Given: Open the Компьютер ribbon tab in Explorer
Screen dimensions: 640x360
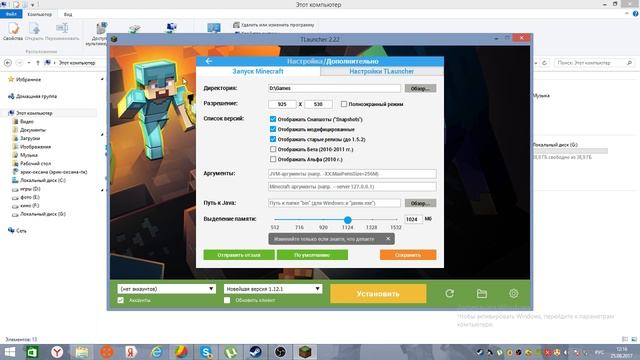Looking at the screenshot, I should click(x=40, y=14).
